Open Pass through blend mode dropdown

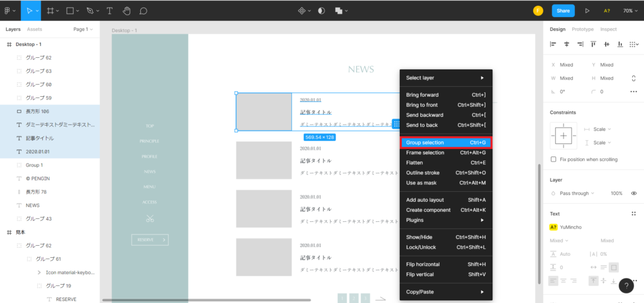(x=577, y=194)
